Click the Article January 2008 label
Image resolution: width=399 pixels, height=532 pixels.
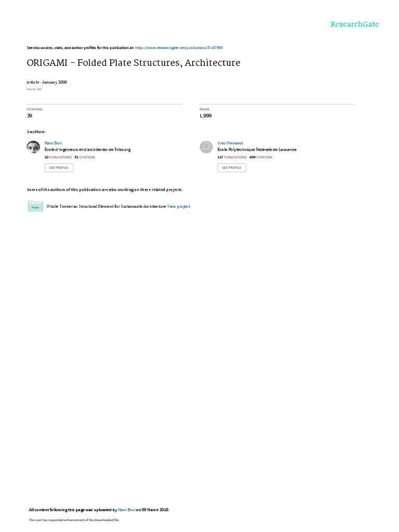(x=47, y=82)
